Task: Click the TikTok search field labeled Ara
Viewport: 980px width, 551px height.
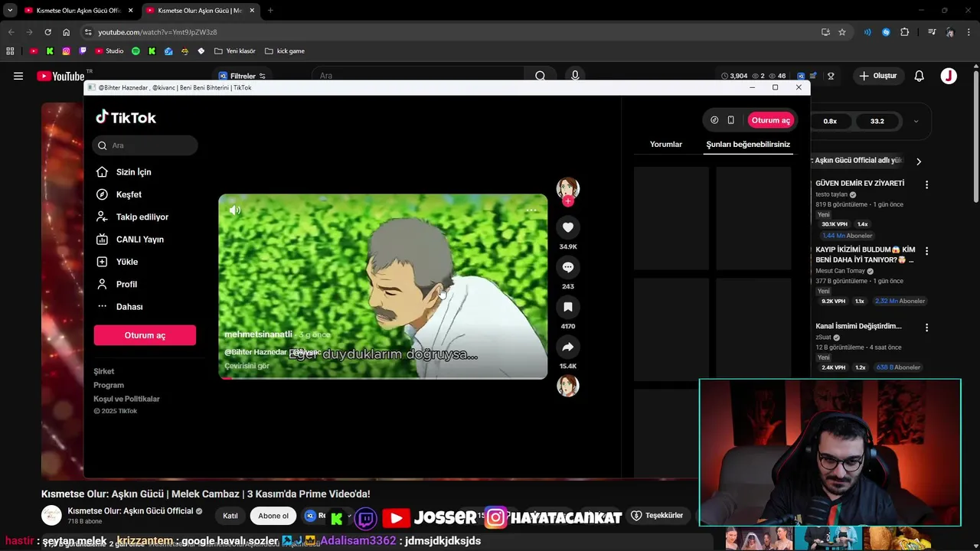Action: click(x=145, y=145)
